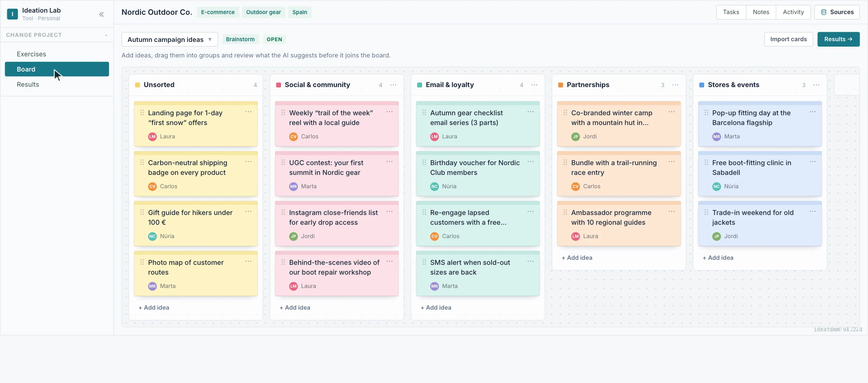Click Laura's avatar on Ambassador programme card

click(575, 236)
